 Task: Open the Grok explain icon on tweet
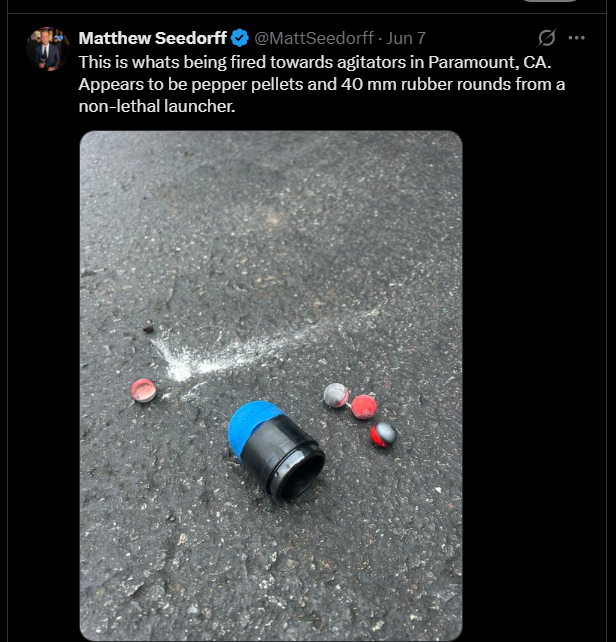[547, 38]
